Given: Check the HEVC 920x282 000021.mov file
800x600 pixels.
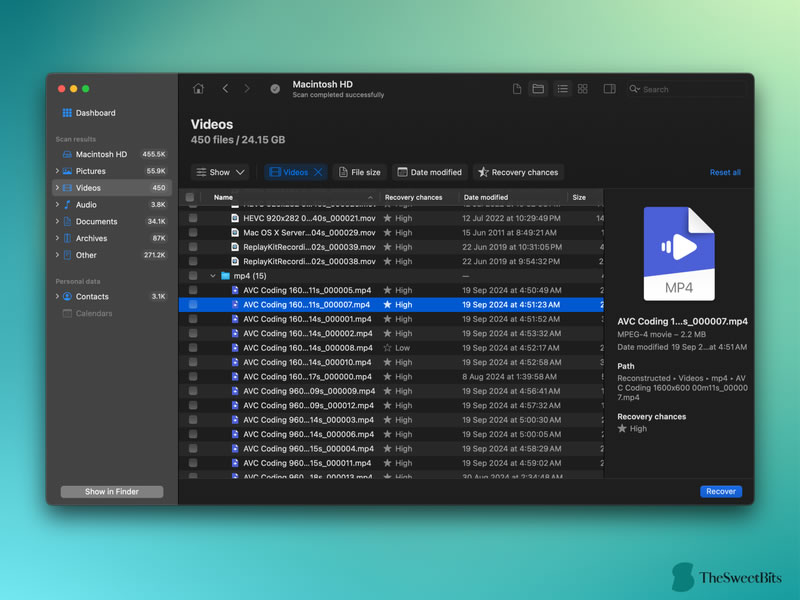Looking at the screenshot, I should (193, 218).
